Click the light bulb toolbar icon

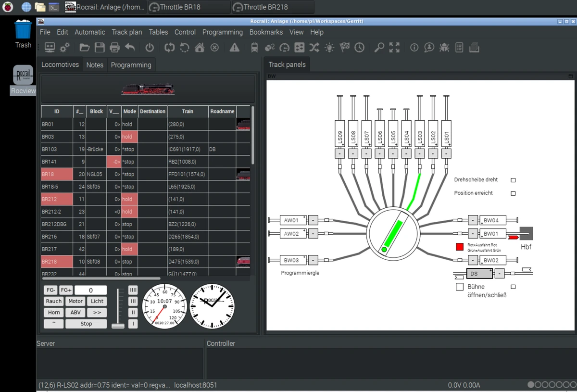pos(329,48)
